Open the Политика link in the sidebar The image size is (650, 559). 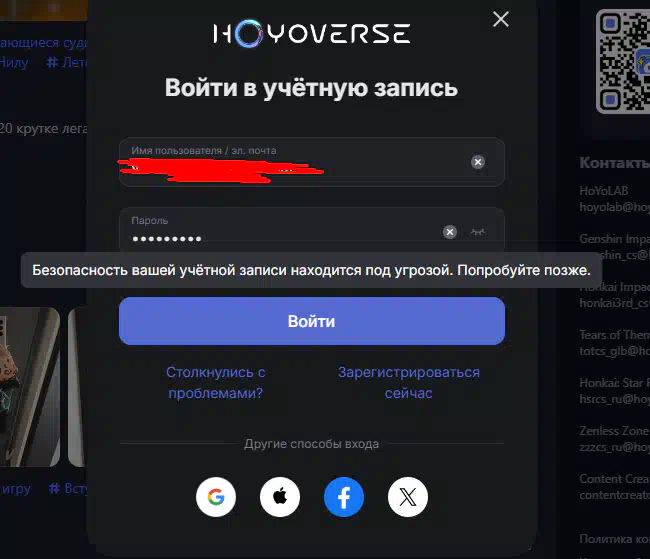pos(615,539)
